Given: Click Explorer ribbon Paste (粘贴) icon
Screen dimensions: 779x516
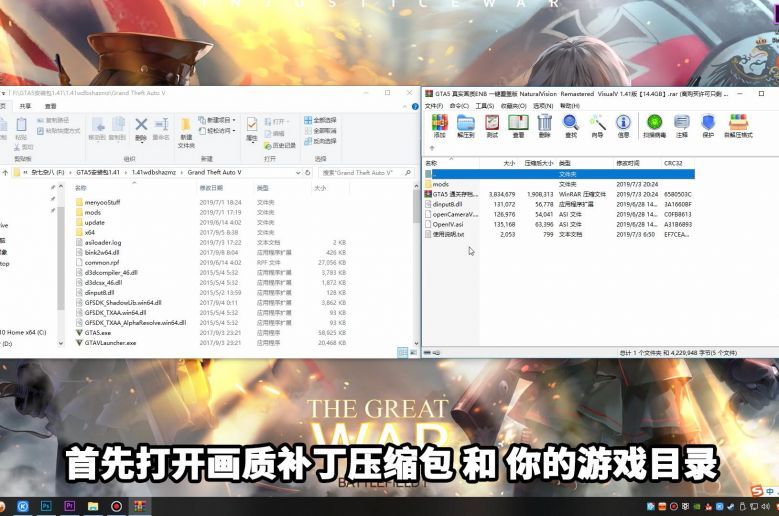Looking at the screenshot, I should point(21,128).
